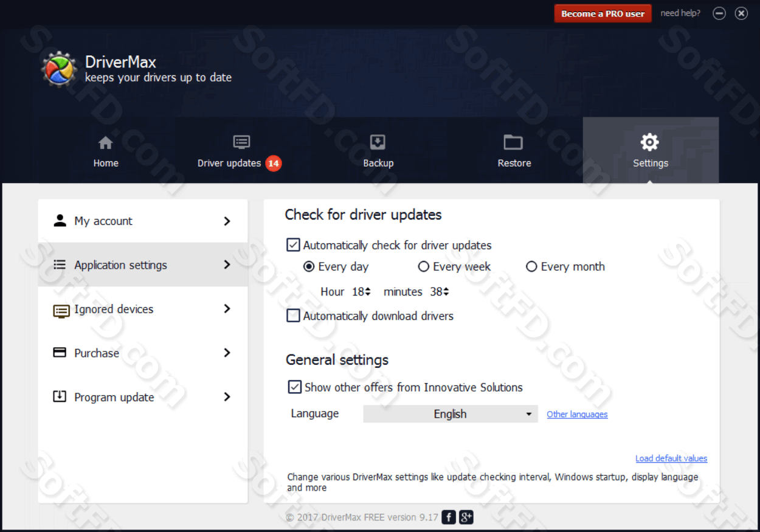Click the minutes value 38 field

coord(436,292)
